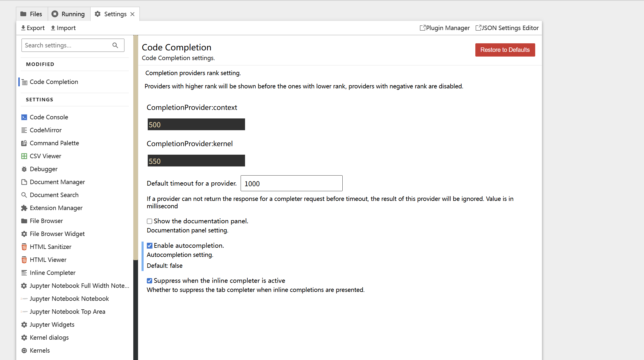Open File Browser Widget settings
644x360 pixels.
[x=57, y=234]
